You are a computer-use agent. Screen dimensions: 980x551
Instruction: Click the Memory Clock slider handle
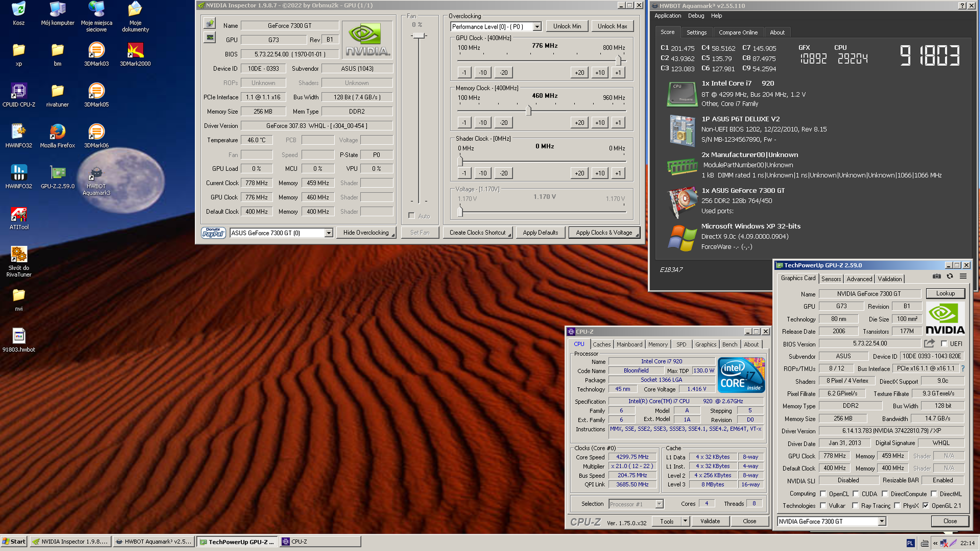(529, 110)
